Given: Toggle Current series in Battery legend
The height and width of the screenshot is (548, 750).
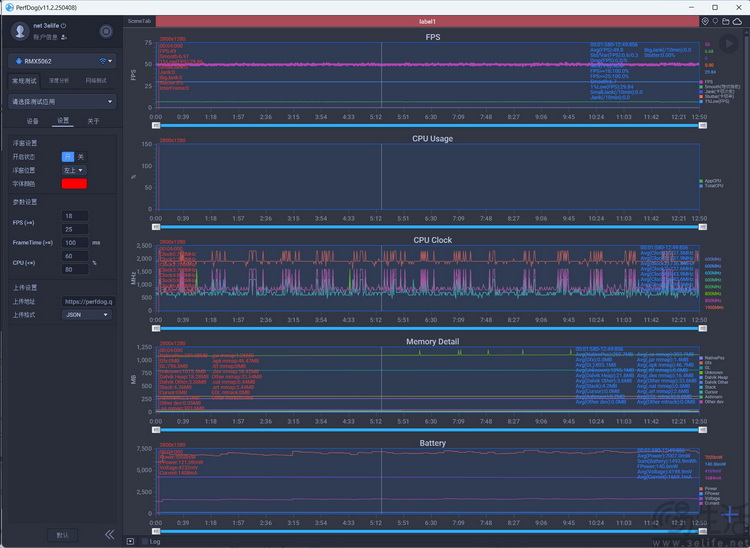Looking at the screenshot, I should (x=709, y=503).
